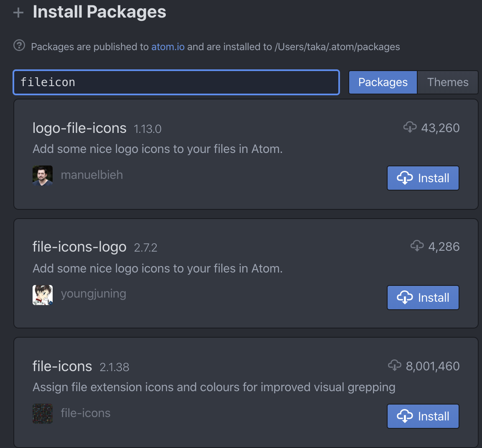
Task: Switch to the Packages tab
Action: 382,82
